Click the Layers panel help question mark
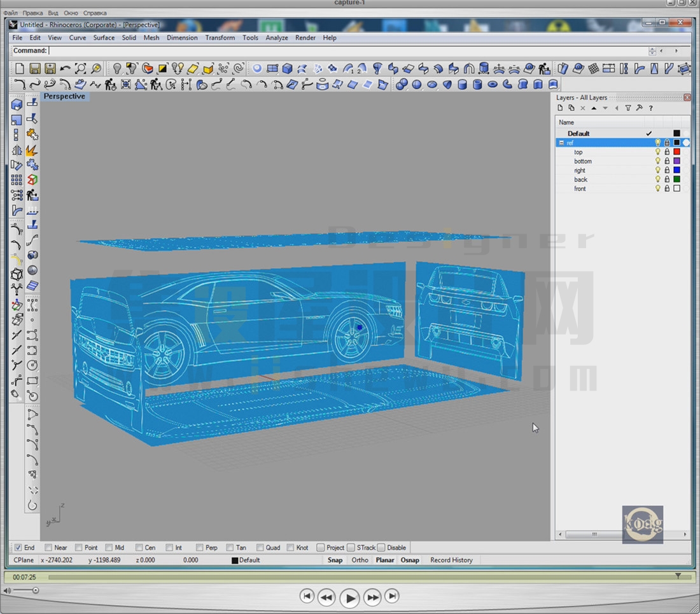Image resolution: width=700 pixels, height=614 pixels. 651,108
